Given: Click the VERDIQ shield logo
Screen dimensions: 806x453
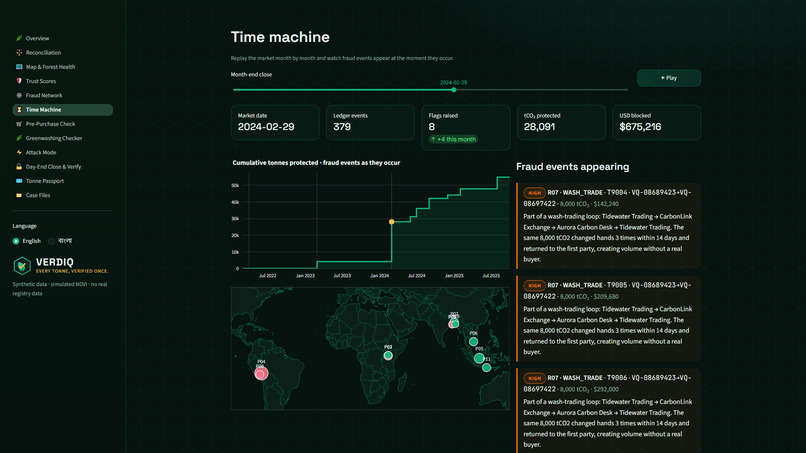Looking at the screenshot, I should (22, 266).
